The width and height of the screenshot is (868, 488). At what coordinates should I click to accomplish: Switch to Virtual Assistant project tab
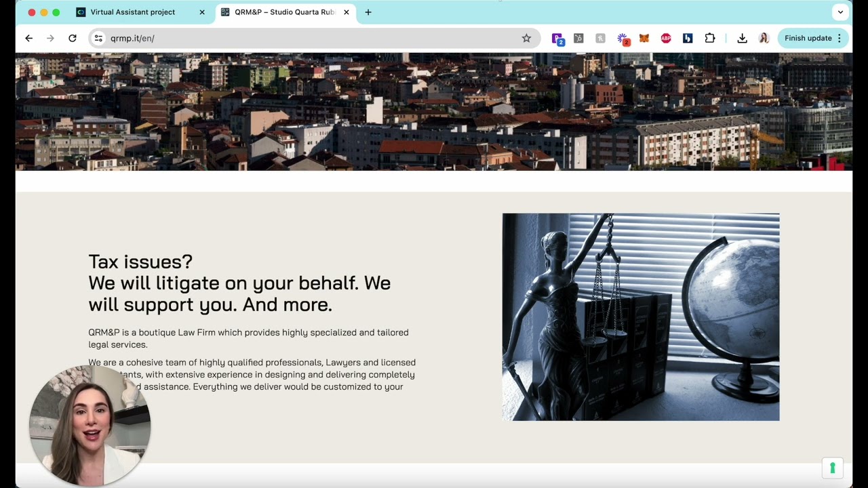[x=133, y=12]
